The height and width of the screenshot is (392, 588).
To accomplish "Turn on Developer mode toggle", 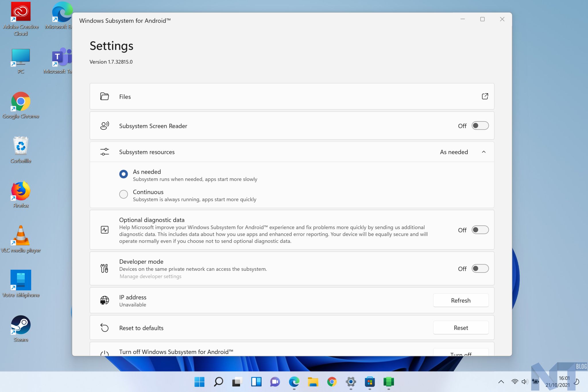I will 480,269.
